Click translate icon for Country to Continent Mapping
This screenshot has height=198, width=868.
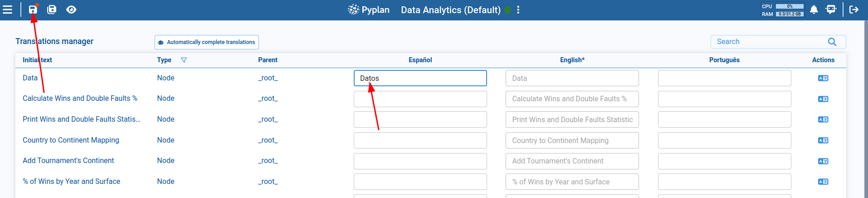click(823, 140)
